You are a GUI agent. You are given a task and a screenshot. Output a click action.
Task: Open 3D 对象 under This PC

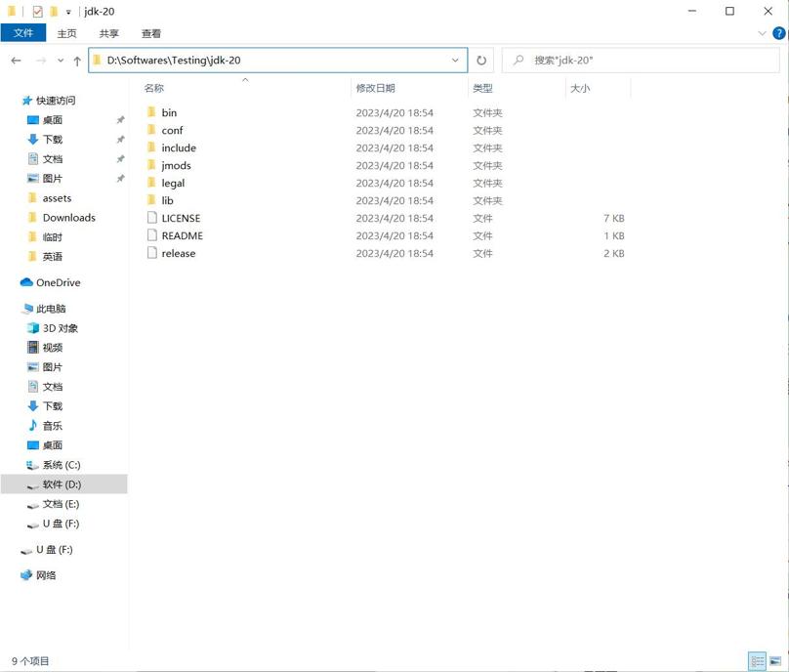[x=60, y=328]
